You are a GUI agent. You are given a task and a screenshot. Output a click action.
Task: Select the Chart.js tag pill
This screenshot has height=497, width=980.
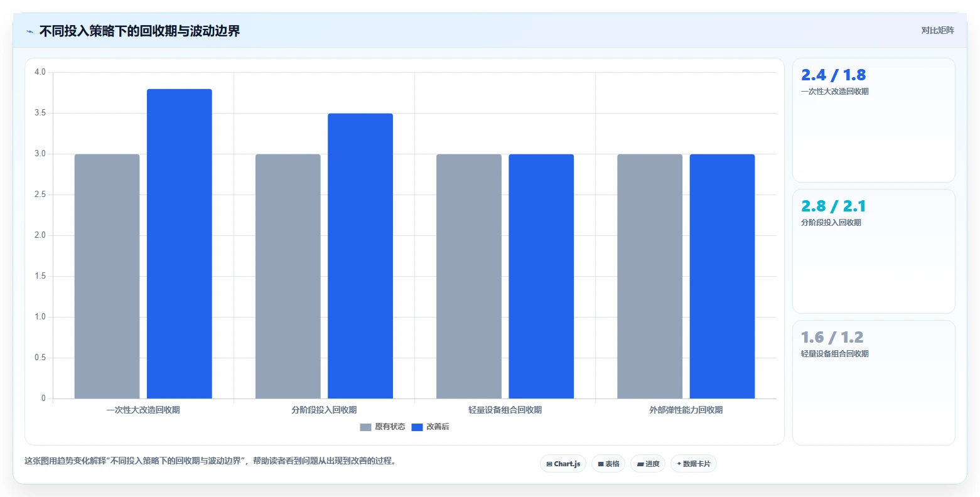pyautogui.click(x=563, y=464)
